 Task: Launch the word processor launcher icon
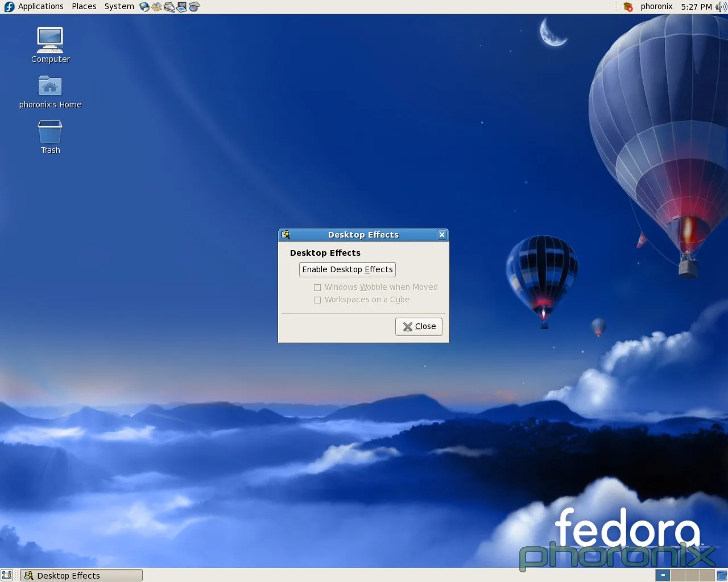[169, 7]
